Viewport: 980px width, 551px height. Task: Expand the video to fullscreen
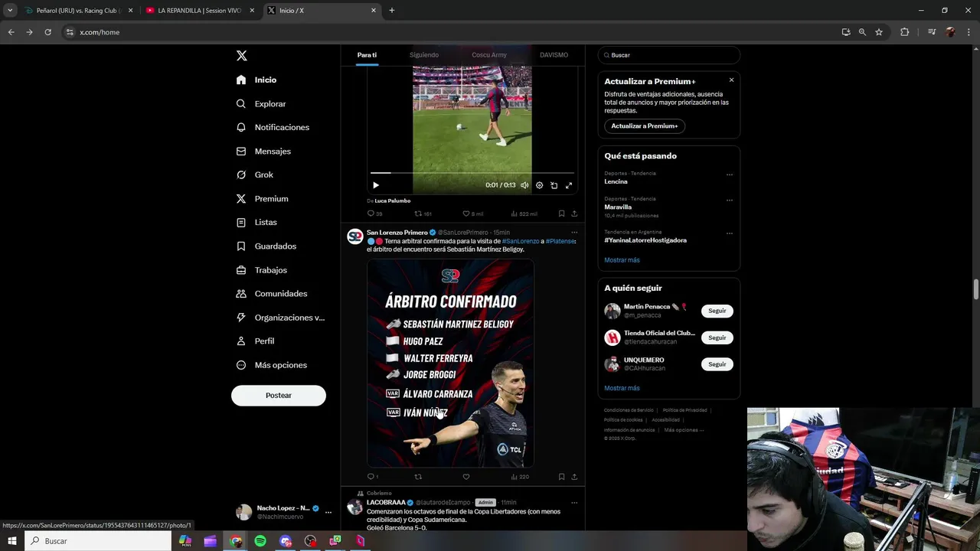point(568,185)
